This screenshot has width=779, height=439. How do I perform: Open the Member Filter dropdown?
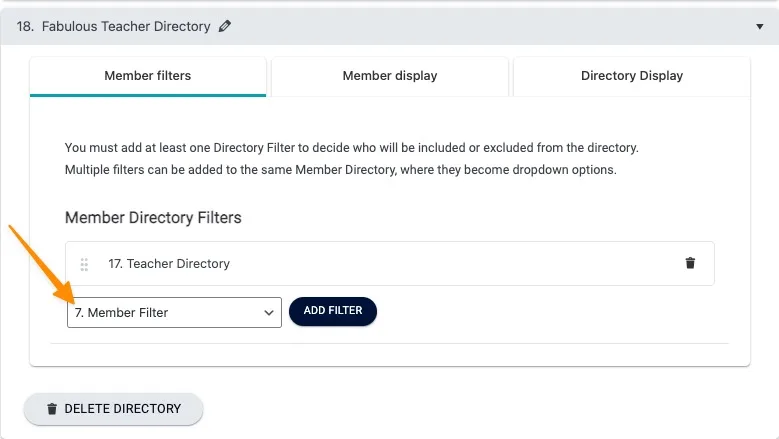tap(165, 312)
